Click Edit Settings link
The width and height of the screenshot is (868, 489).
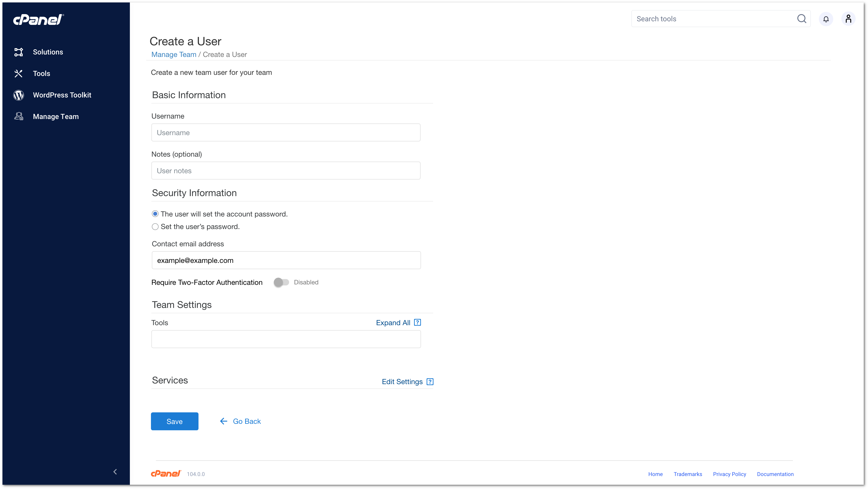tap(402, 382)
